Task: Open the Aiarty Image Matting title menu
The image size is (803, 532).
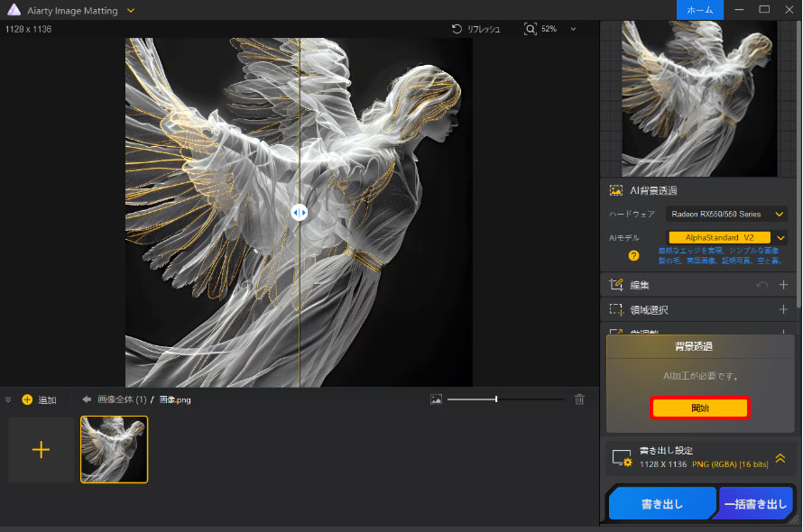Action: click(131, 10)
